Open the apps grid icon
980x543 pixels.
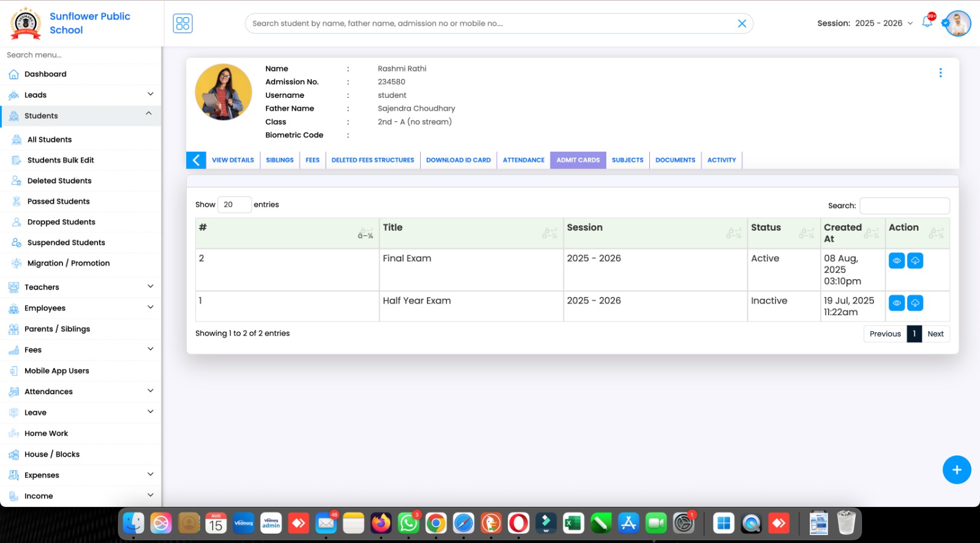[183, 23]
